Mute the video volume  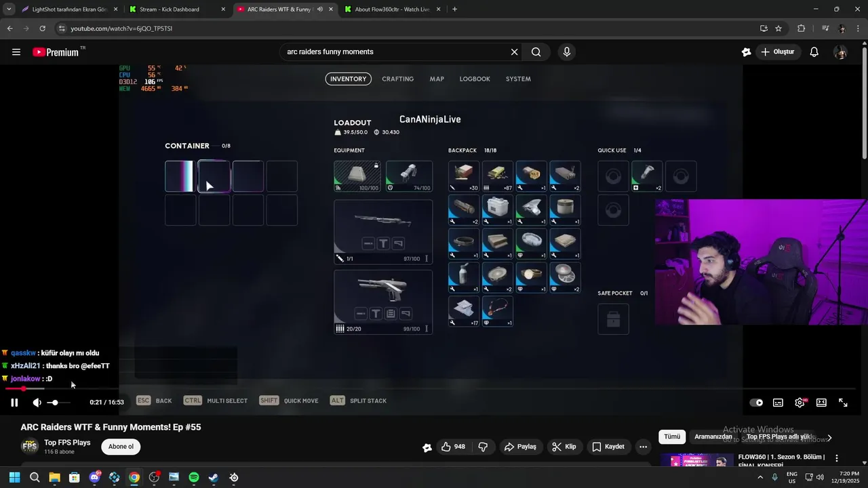click(x=37, y=403)
